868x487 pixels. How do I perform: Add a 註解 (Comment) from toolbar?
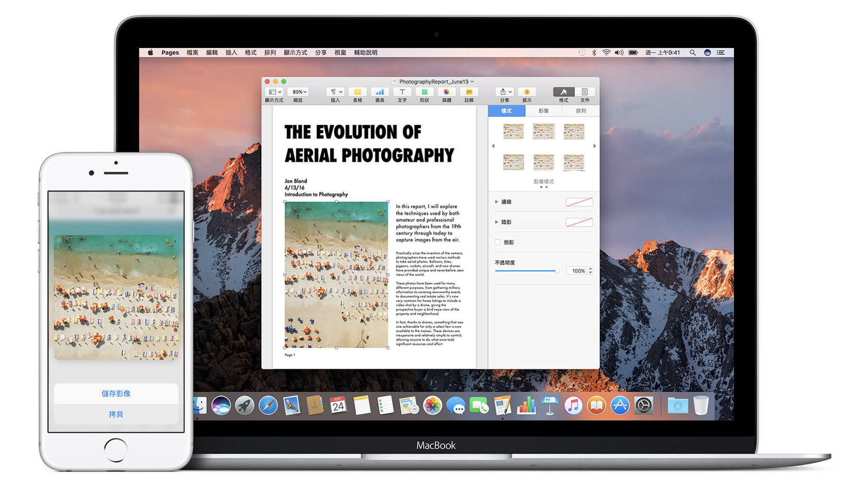[x=469, y=92]
